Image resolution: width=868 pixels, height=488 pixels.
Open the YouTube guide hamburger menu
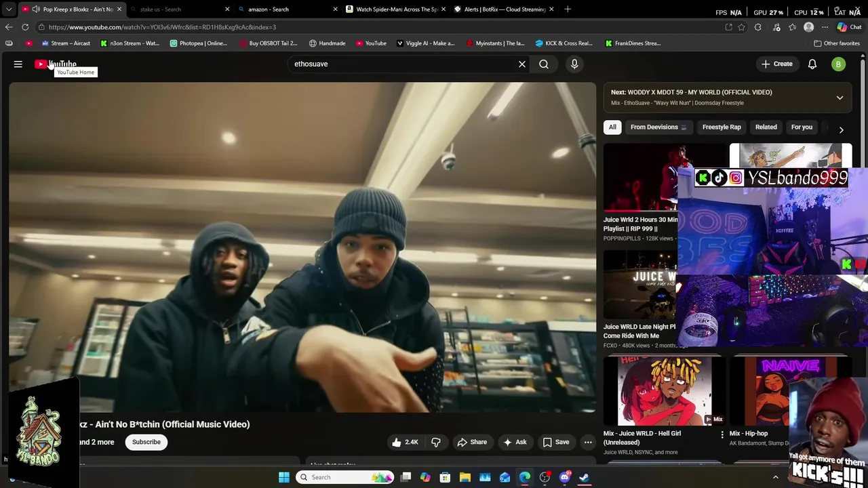pos(18,64)
